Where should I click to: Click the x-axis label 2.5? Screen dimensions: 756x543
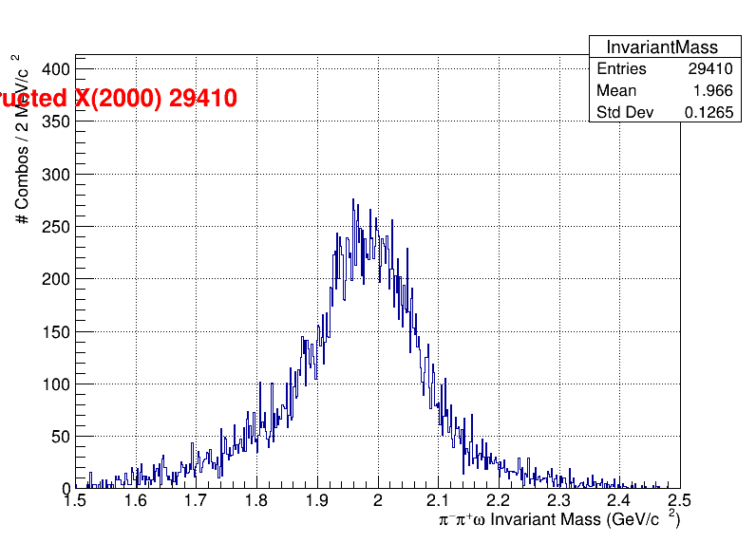(679, 500)
